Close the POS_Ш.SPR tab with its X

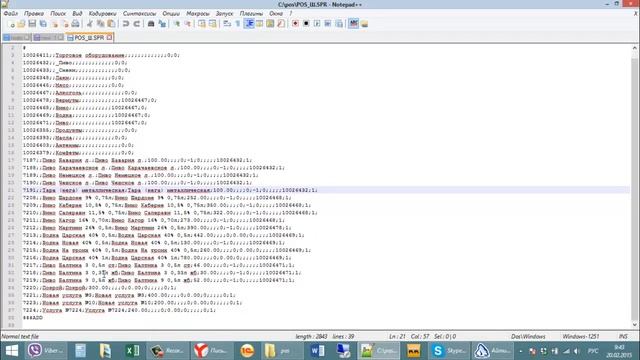click(109, 38)
